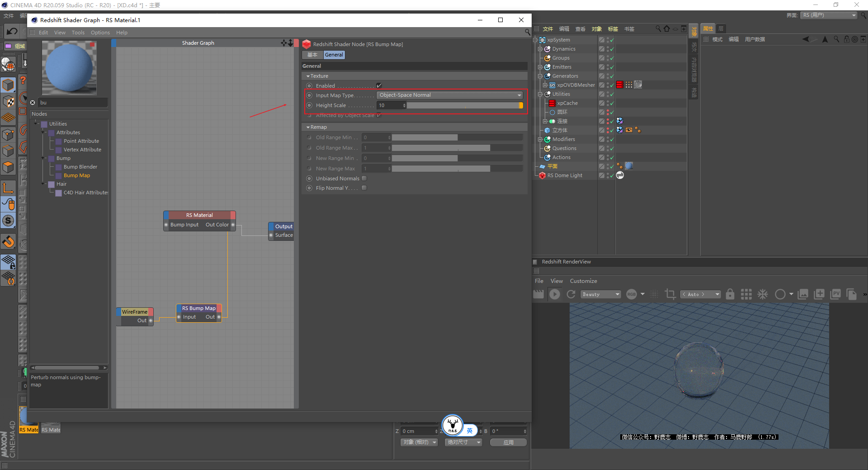
Task: Click the Height Scale value field
Action: pyautogui.click(x=391, y=105)
